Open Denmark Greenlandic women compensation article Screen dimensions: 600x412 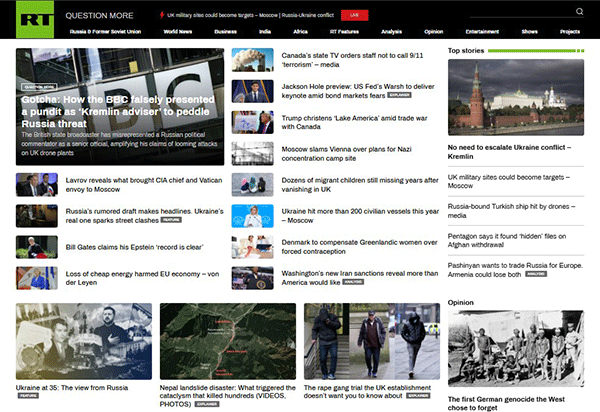(359, 247)
